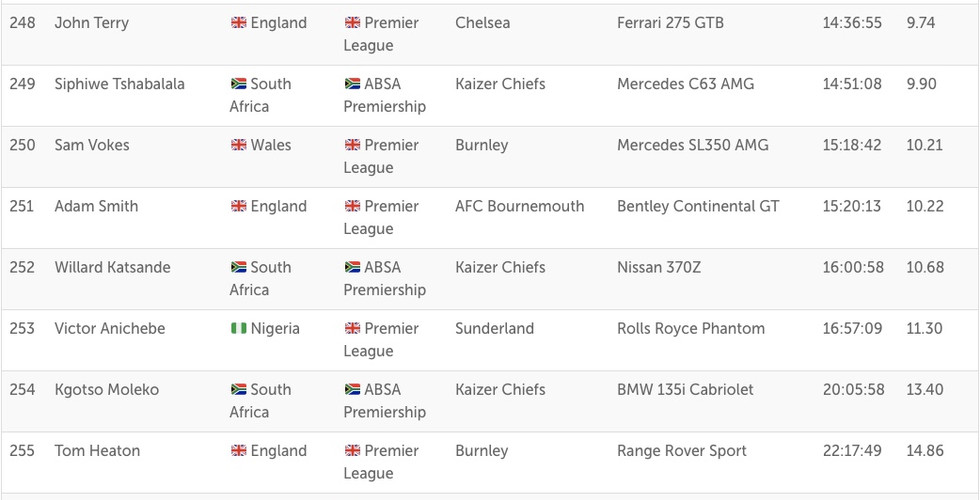Select the Sam Vokes player name
This screenshot has height=500, width=980.
click(92, 146)
